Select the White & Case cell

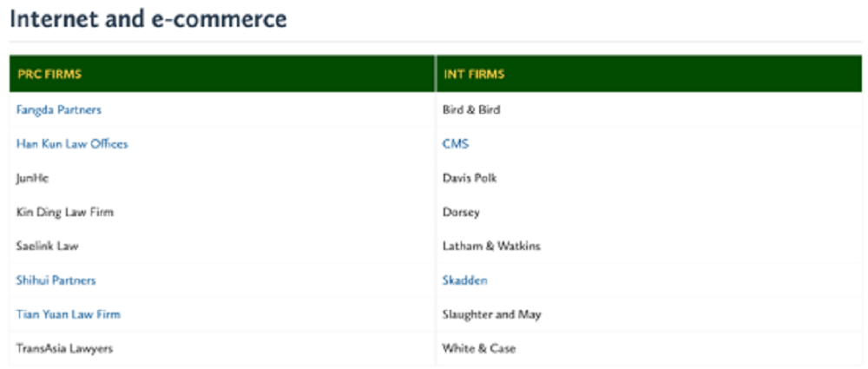click(x=649, y=348)
